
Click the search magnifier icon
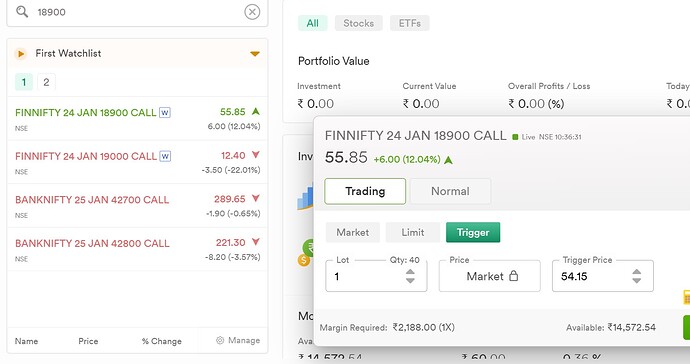click(22, 11)
